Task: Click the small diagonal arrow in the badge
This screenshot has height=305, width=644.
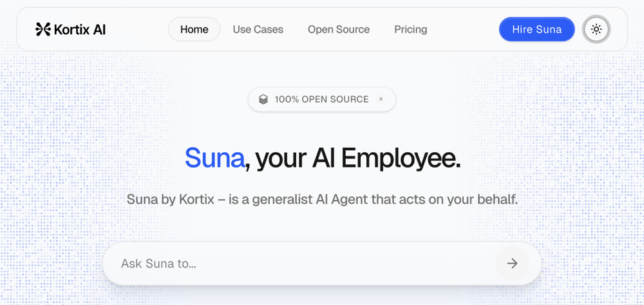Action: (381, 99)
